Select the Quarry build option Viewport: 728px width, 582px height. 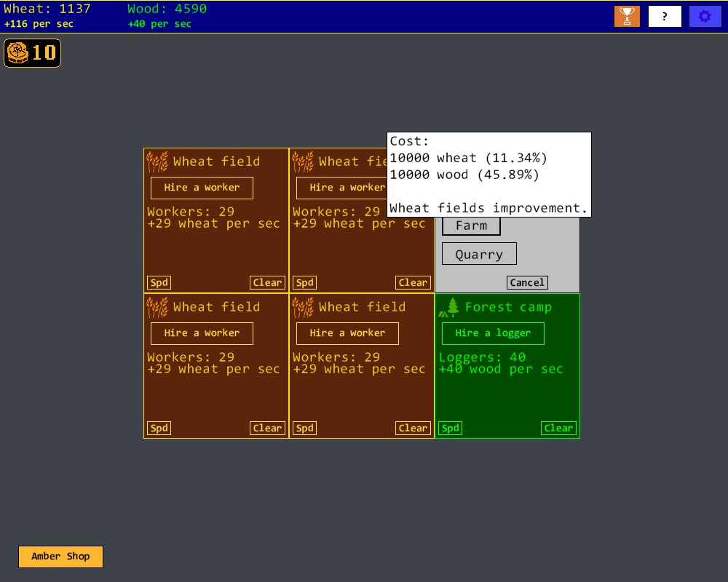pyautogui.click(x=478, y=253)
